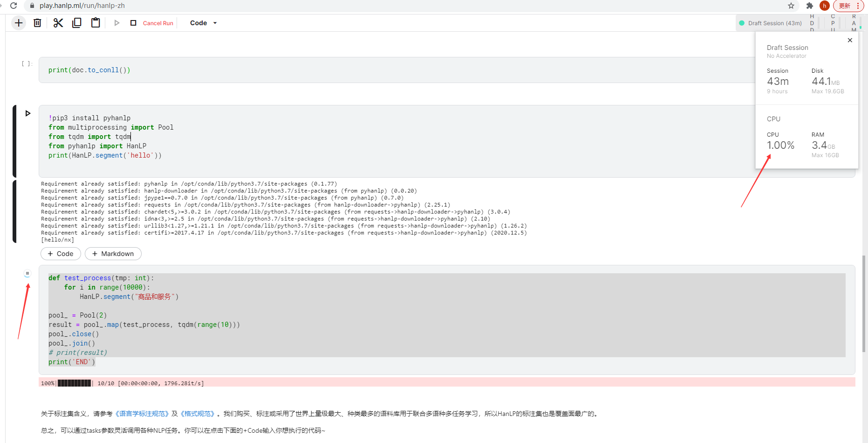Click the Max 16GB RAM limit text
The width and height of the screenshot is (868, 443).
[825, 155]
